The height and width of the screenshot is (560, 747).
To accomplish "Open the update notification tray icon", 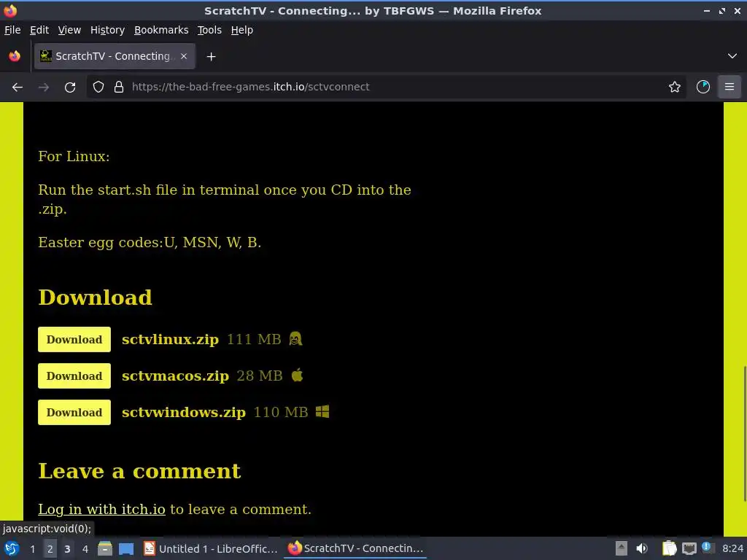I will [x=707, y=547].
